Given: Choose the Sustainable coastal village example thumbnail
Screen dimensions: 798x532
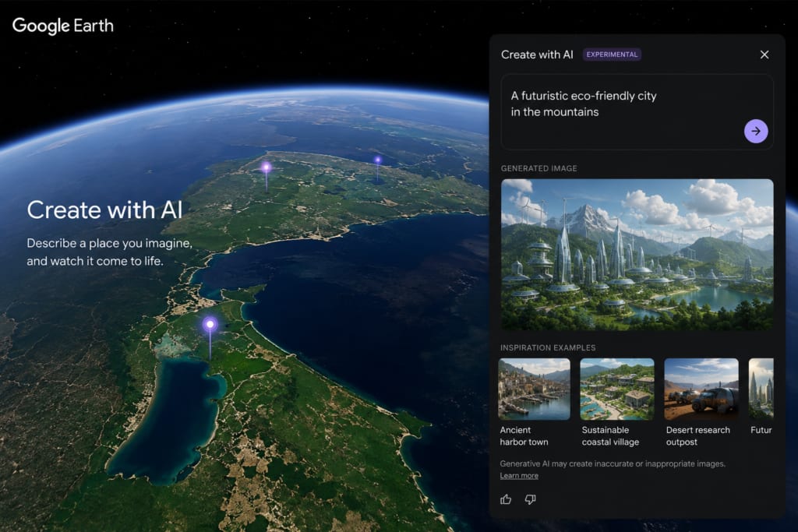Looking at the screenshot, I should tap(617, 389).
